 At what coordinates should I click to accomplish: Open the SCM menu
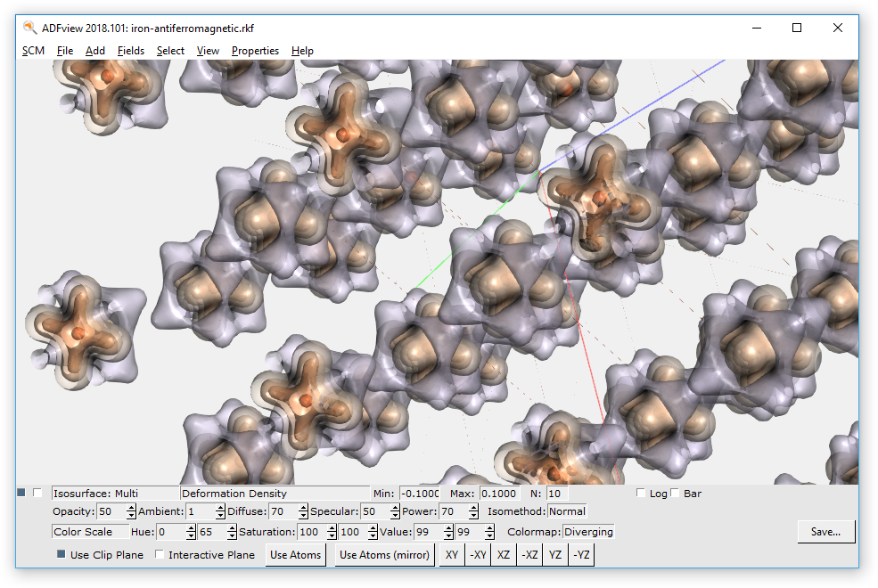click(33, 51)
